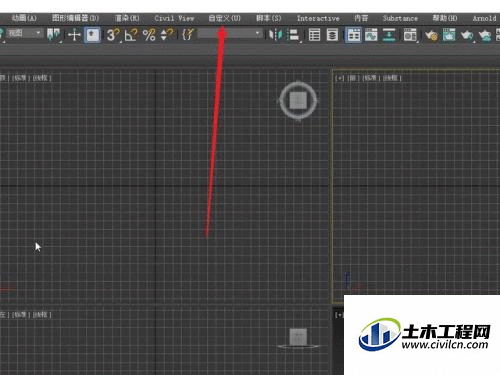Open the Arnold menu
500x375 pixels.
pyautogui.click(x=484, y=18)
